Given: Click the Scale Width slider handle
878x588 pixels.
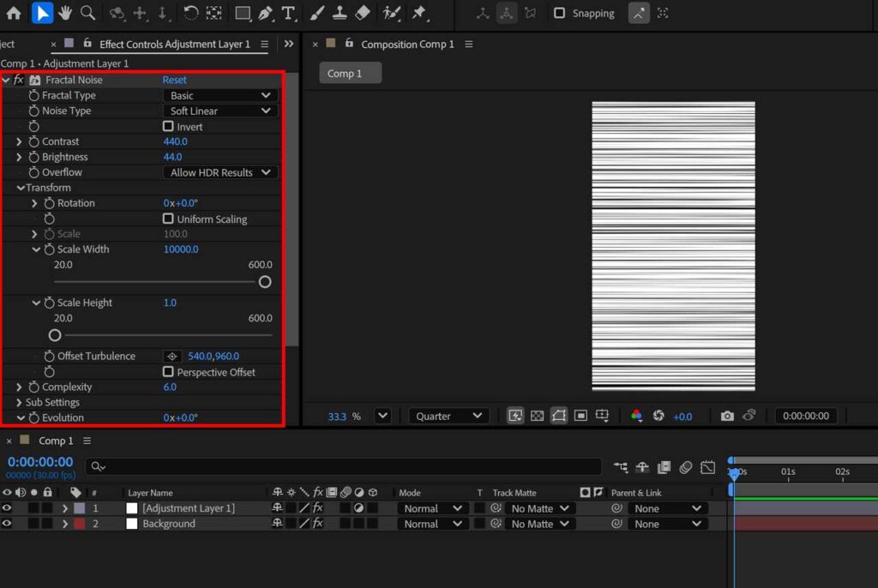Looking at the screenshot, I should click(x=265, y=282).
